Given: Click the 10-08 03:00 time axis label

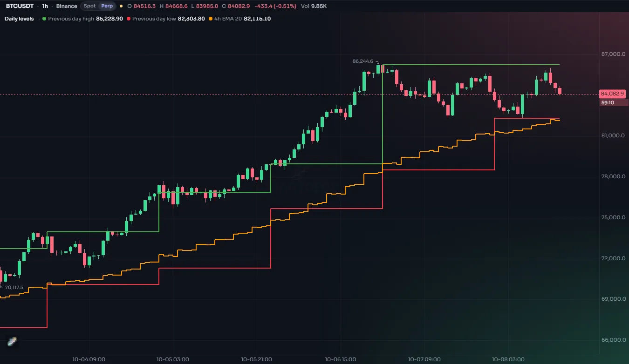Looking at the screenshot, I should (x=508, y=359).
